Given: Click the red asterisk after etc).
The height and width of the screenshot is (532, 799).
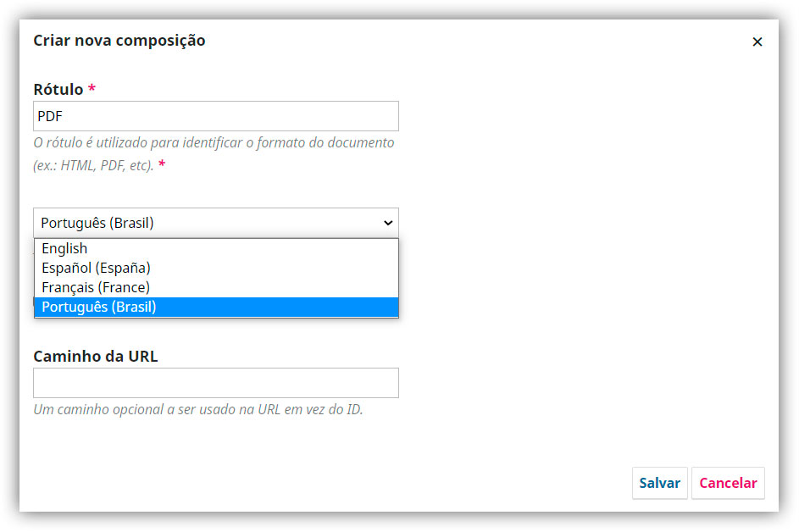Looking at the screenshot, I should click(x=162, y=164).
